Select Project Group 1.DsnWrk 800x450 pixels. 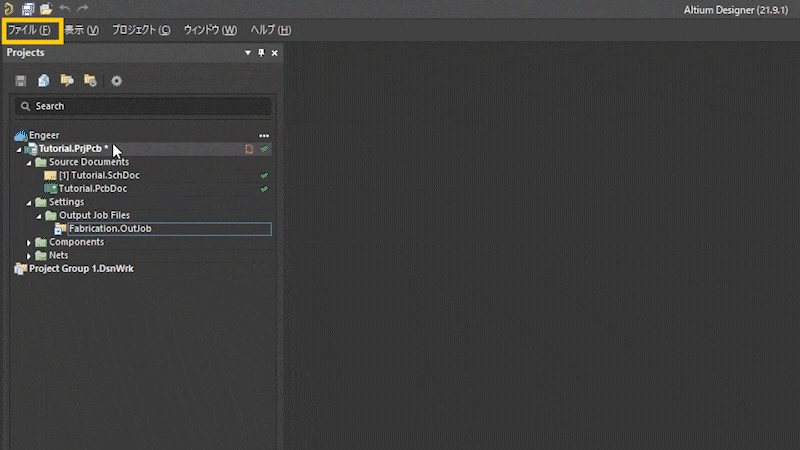(x=81, y=268)
